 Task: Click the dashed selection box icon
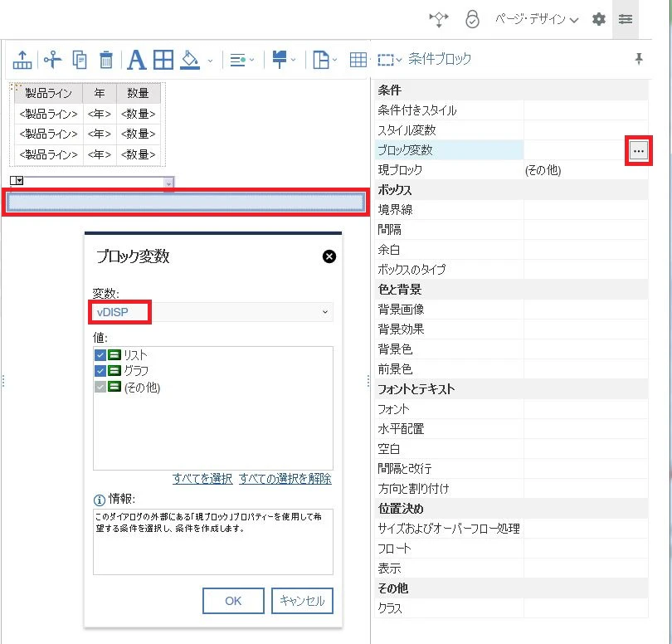386,60
